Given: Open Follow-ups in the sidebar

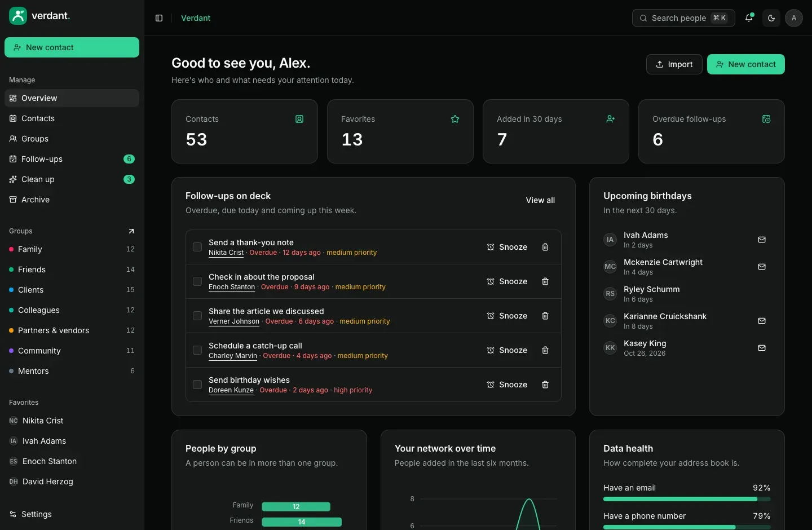Looking at the screenshot, I should click(x=72, y=159).
